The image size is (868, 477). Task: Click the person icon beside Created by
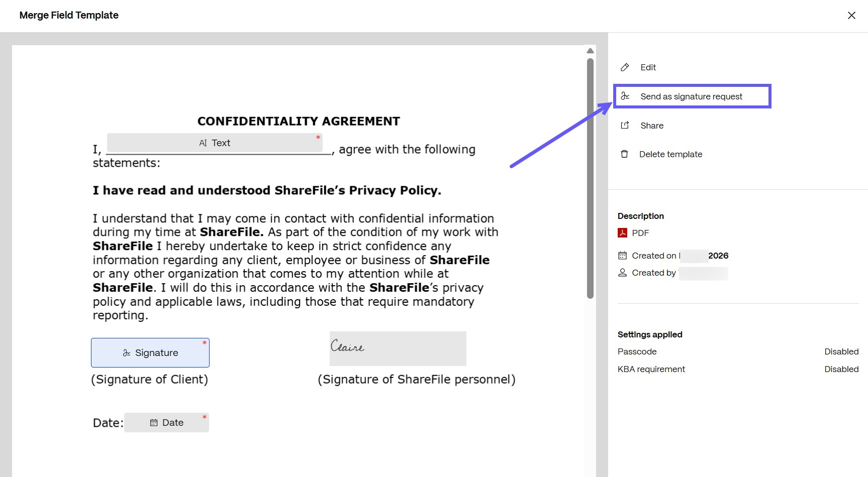622,273
